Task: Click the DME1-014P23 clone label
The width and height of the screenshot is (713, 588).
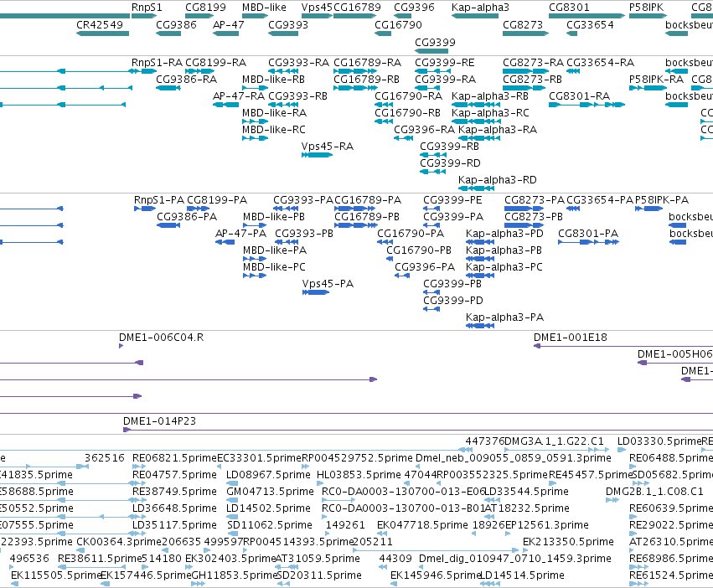Action: click(159, 421)
